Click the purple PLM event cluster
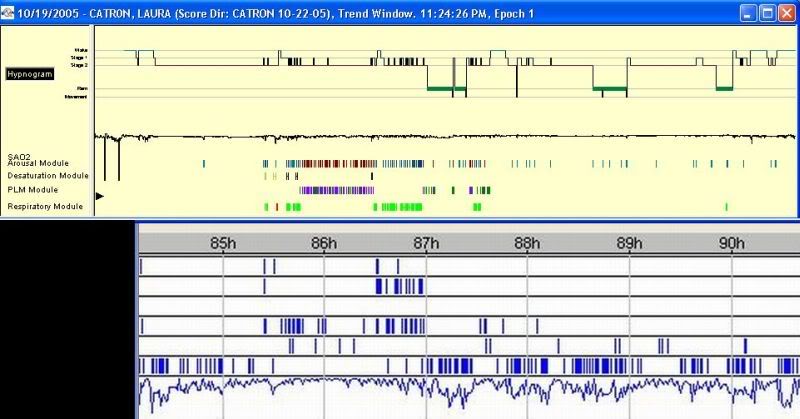The width and height of the screenshot is (800, 419). (337, 189)
